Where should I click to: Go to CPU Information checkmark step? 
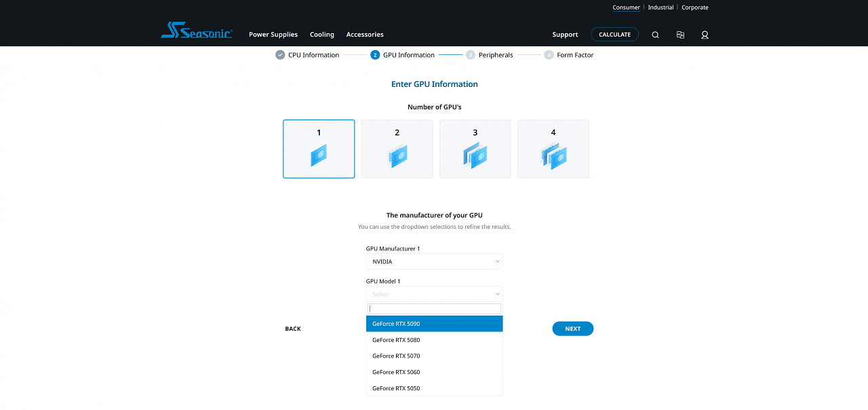click(x=280, y=55)
